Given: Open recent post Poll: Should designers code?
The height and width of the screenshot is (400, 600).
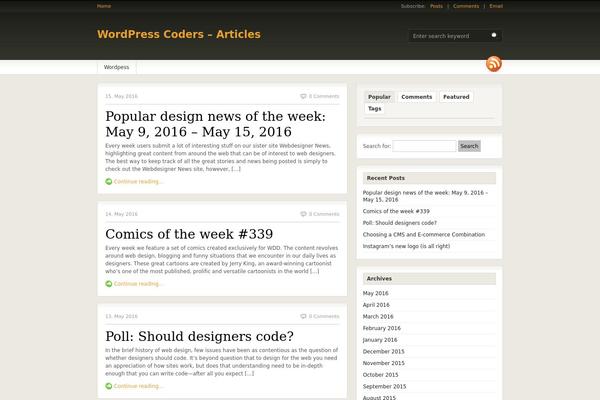Looking at the screenshot, I should [399, 223].
